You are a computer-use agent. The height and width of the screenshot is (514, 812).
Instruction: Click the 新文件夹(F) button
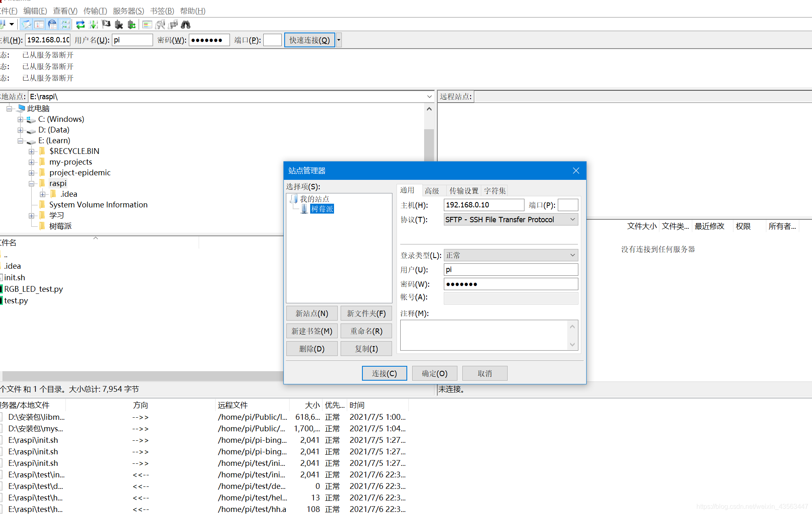[x=366, y=314]
